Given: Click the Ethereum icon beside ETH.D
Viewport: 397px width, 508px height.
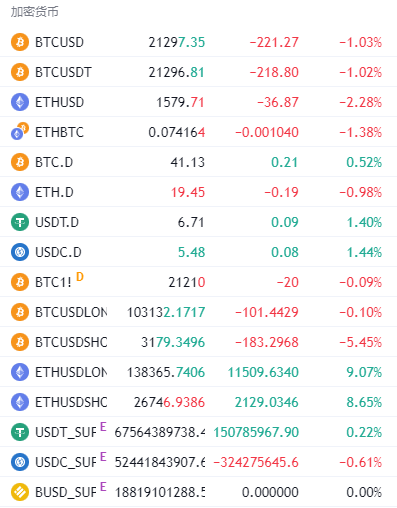Looking at the screenshot, I should point(20,192).
